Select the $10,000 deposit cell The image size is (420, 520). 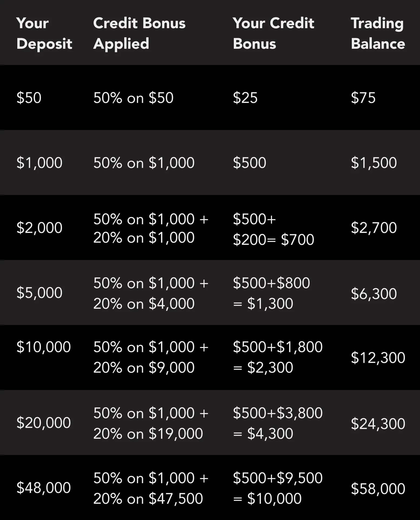[x=44, y=347]
